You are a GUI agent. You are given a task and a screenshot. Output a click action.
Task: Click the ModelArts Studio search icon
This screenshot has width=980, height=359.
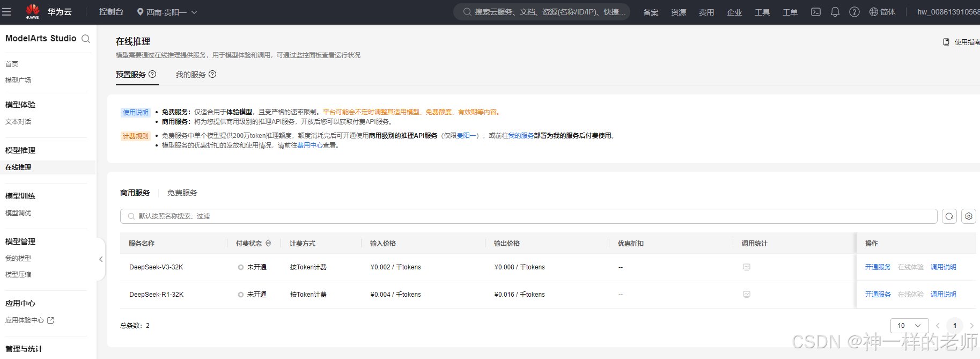point(86,39)
